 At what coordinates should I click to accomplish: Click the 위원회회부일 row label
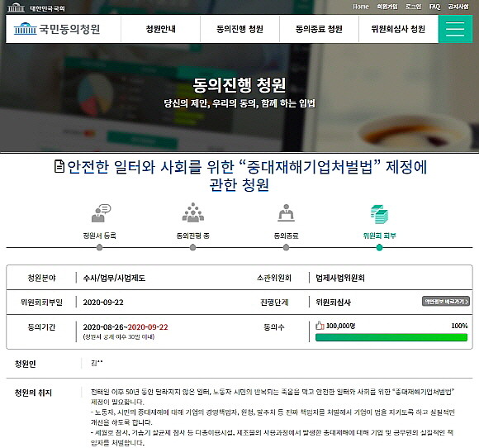tap(41, 303)
